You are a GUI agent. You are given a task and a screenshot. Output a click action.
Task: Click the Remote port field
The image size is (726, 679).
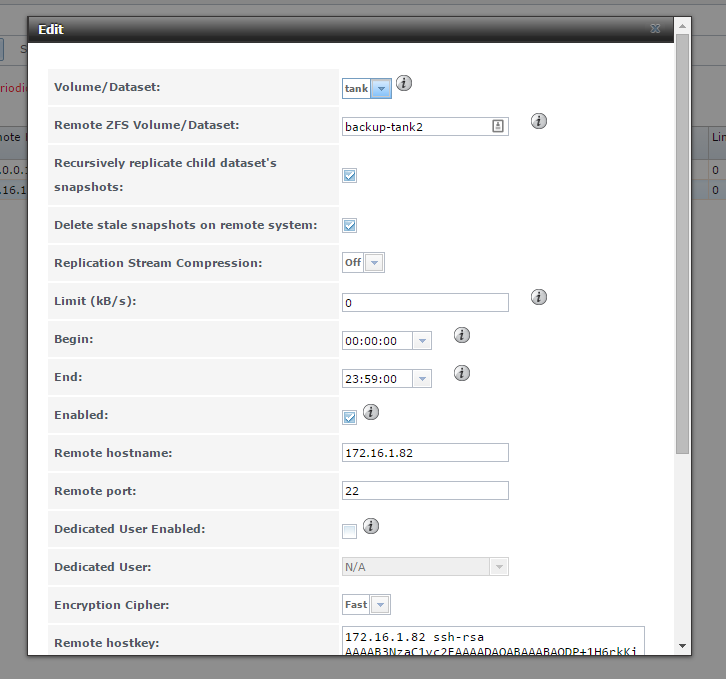pyautogui.click(x=425, y=490)
